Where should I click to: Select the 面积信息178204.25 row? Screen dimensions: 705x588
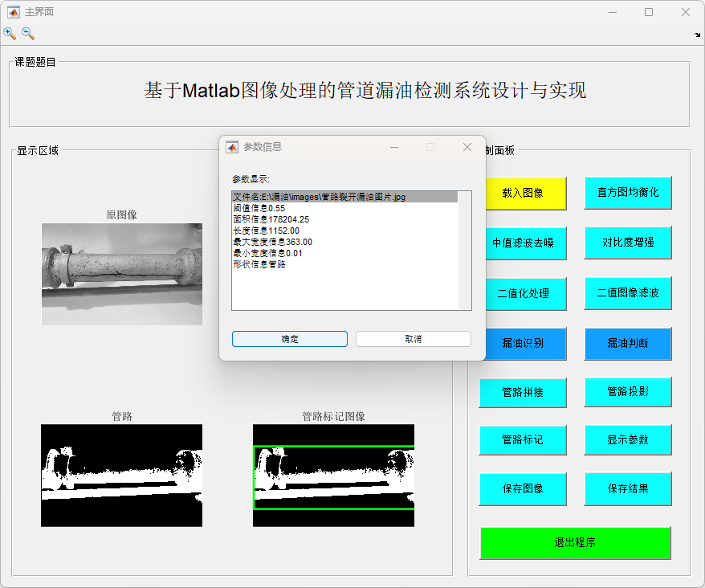coord(344,219)
